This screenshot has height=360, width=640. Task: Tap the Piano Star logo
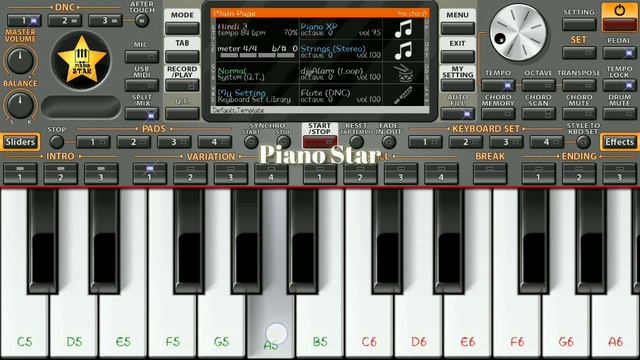tap(81, 60)
